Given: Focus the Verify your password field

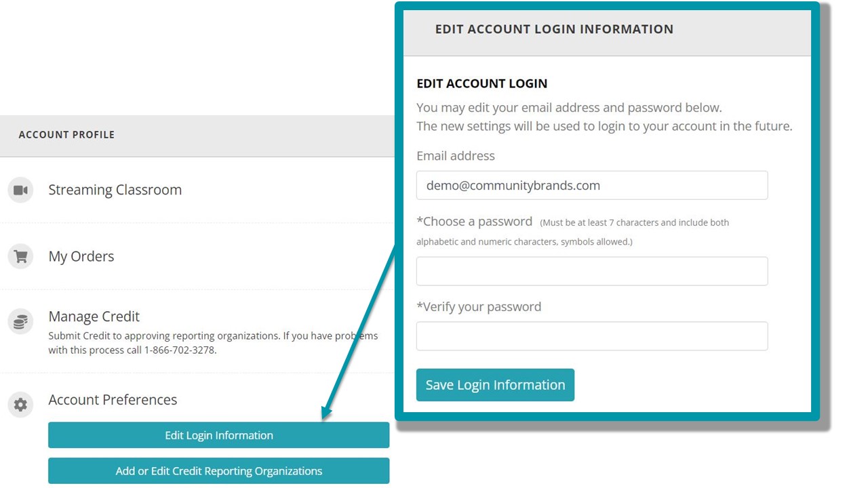Looking at the screenshot, I should point(592,336).
